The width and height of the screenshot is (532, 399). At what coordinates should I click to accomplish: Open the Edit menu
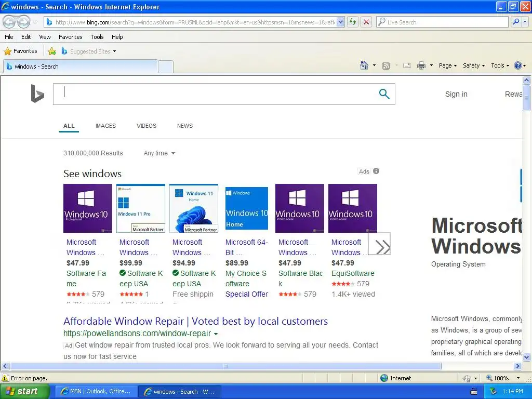(x=26, y=37)
